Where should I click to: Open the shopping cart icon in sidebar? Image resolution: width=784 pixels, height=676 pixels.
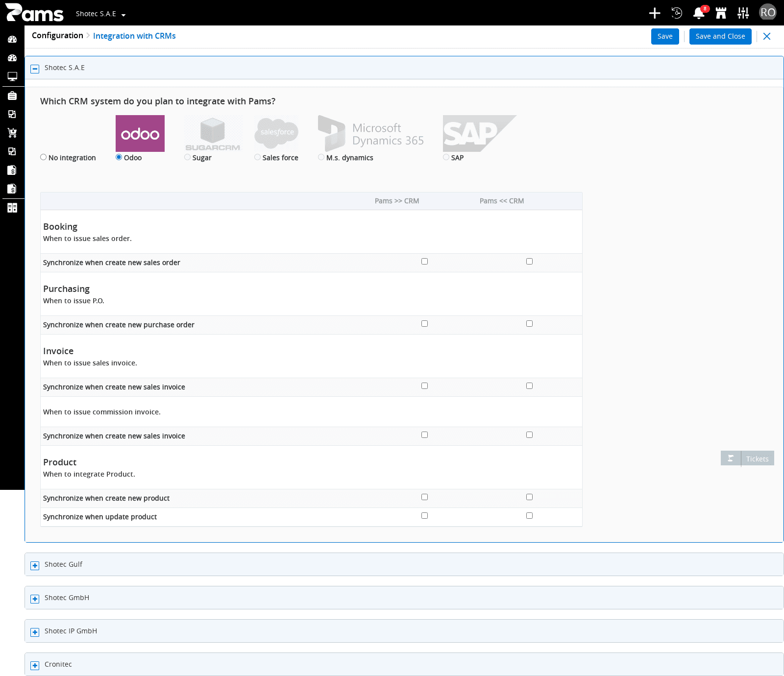[x=12, y=133]
